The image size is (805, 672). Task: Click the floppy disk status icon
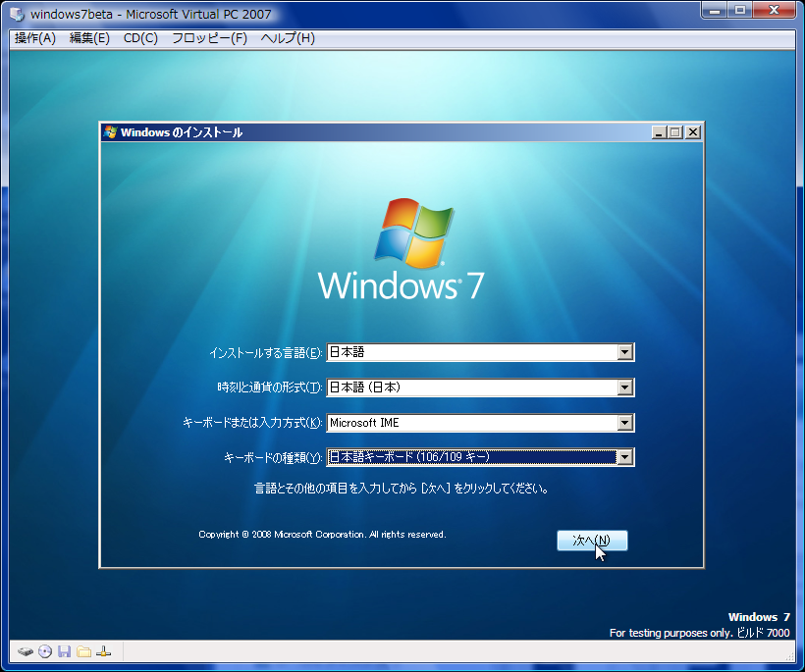(x=64, y=652)
